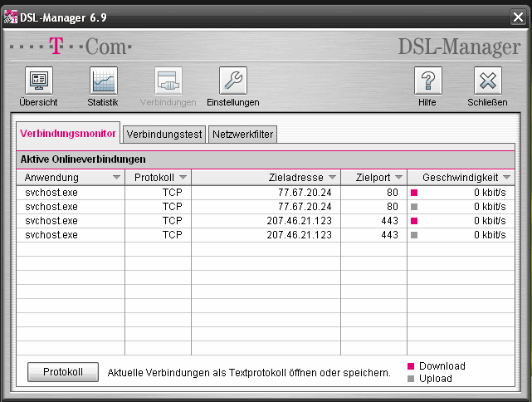This screenshot has height=402, width=532.
Task: Click pink download marker in third row
Action: click(414, 221)
